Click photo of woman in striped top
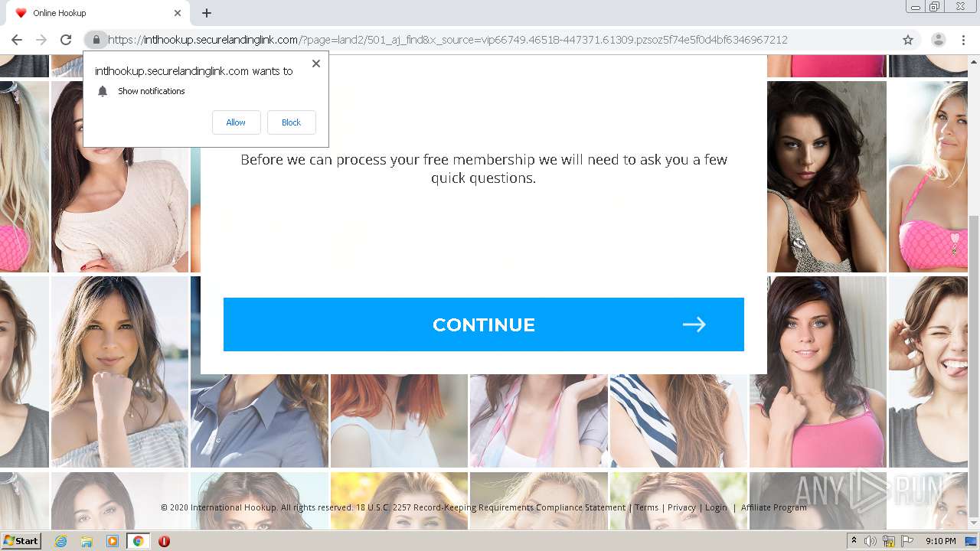Viewport: 980px width, 551px height. coord(678,419)
